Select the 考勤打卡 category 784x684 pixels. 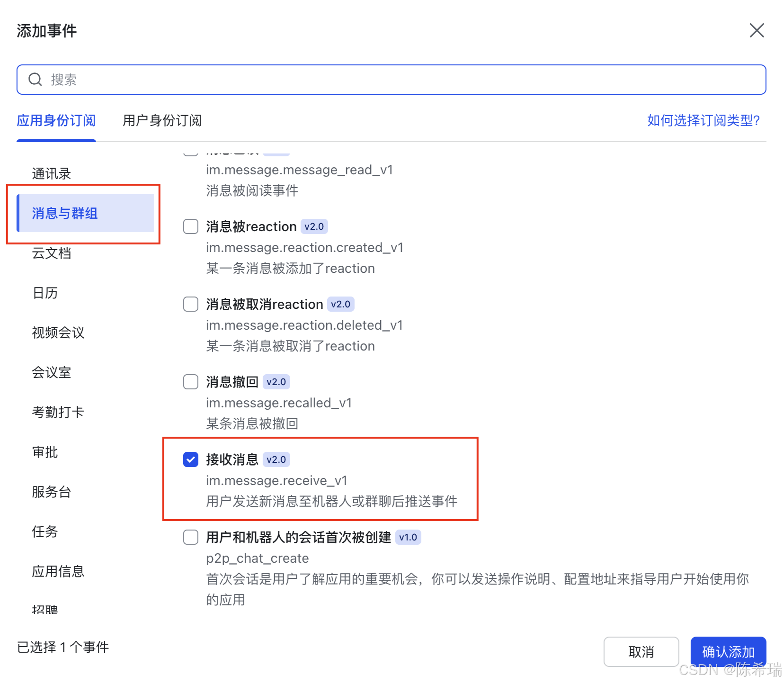coord(58,412)
